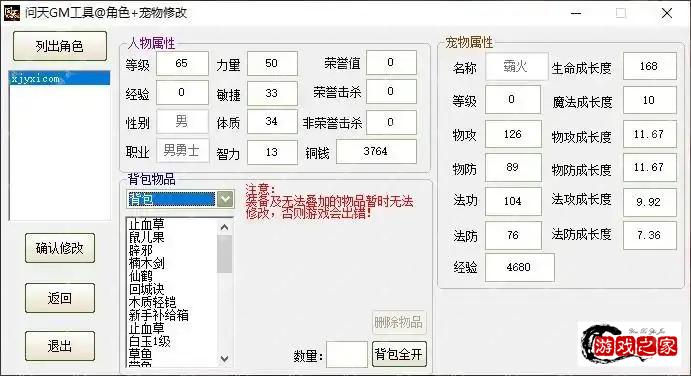
Task: Select 木质轻铠 in the item list
Action: pyautogui.click(x=152, y=302)
